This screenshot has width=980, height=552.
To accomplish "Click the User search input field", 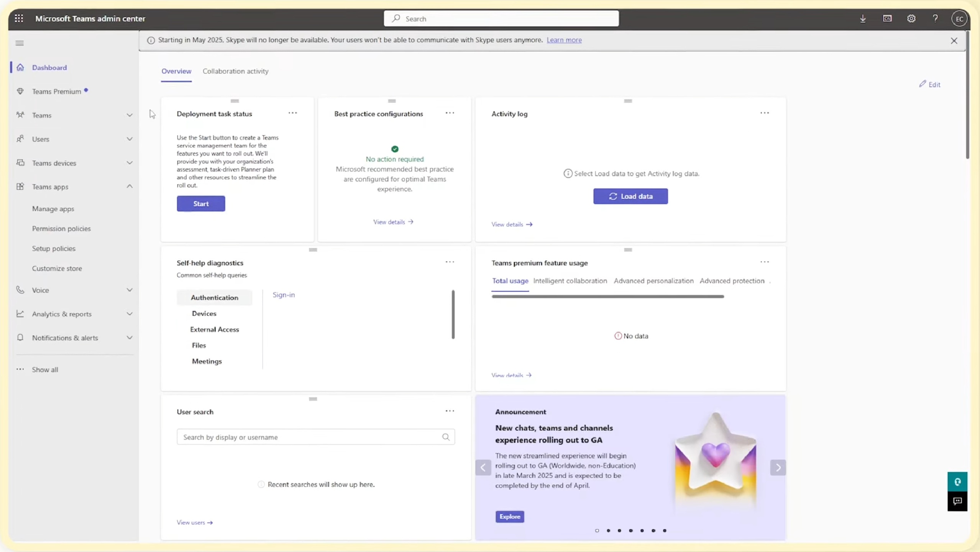I will click(x=310, y=437).
